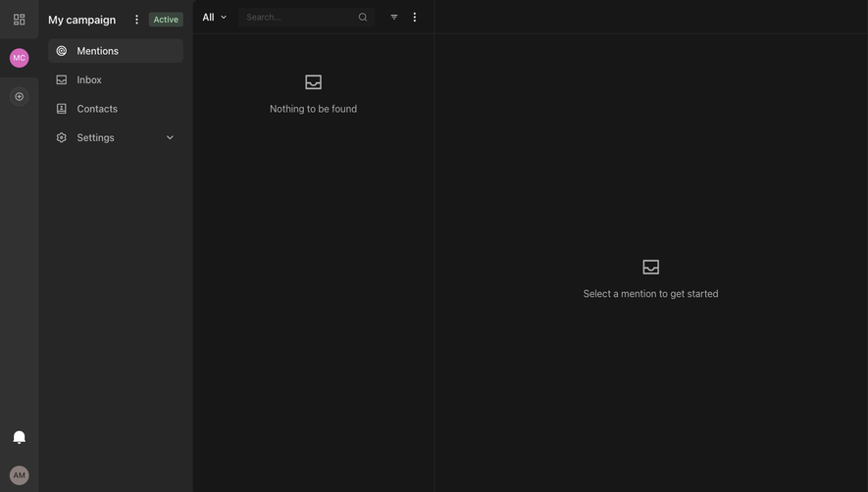The width and height of the screenshot is (868, 492).
Task: Open the Inbox section
Action: (115, 79)
